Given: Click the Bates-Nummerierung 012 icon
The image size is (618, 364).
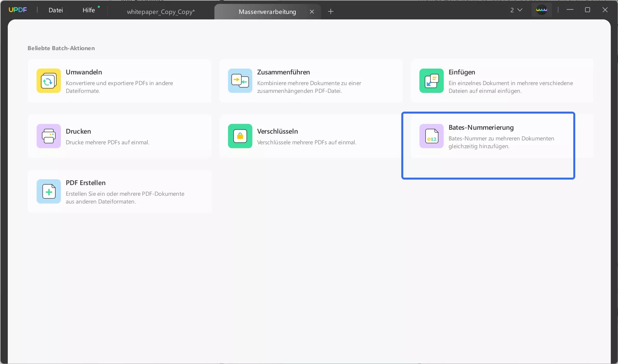Looking at the screenshot, I should [431, 136].
